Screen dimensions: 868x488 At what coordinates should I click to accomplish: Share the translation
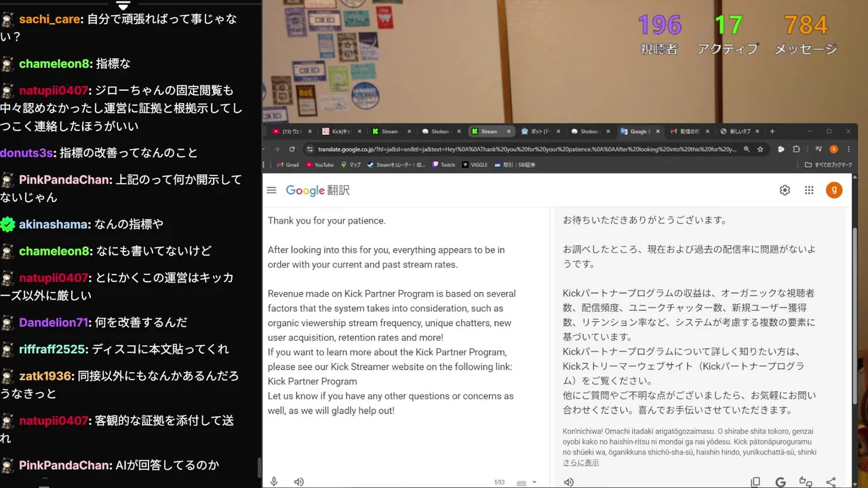(x=831, y=482)
